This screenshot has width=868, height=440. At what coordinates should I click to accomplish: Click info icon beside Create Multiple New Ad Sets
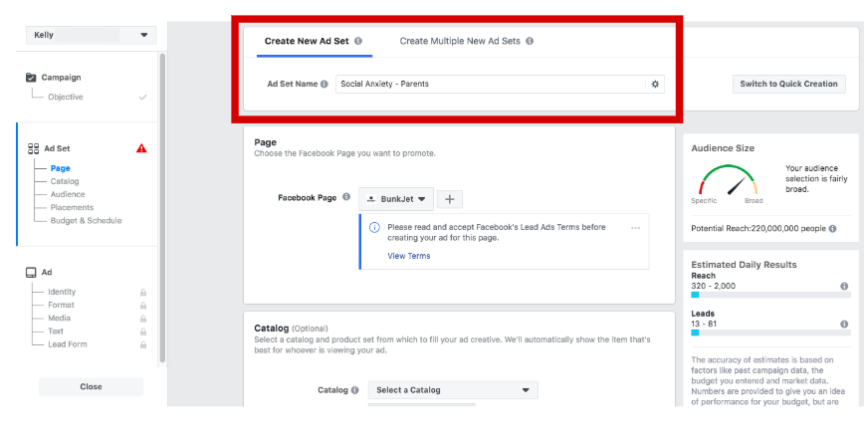pyautogui.click(x=530, y=42)
